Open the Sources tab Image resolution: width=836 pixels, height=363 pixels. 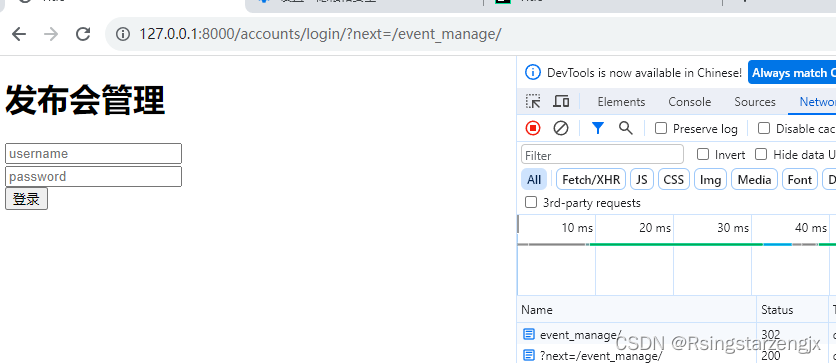click(754, 102)
